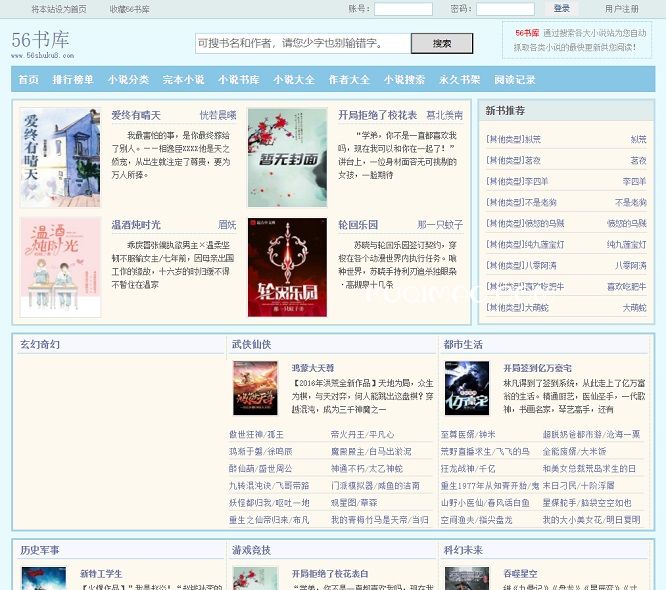The width and height of the screenshot is (666, 590).
Task: Open 傲世狂神/孤王 in 武侠仙侠 list
Action: (x=256, y=435)
